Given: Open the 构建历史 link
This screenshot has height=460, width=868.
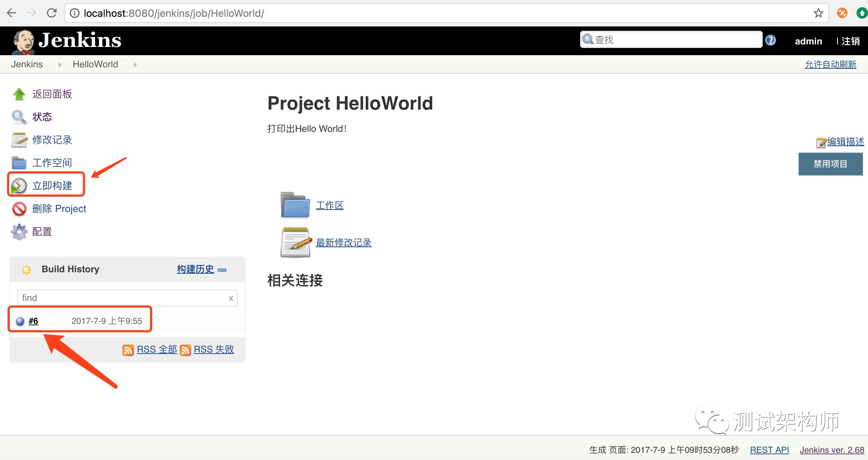Looking at the screenshot, I should click(195, 269).
